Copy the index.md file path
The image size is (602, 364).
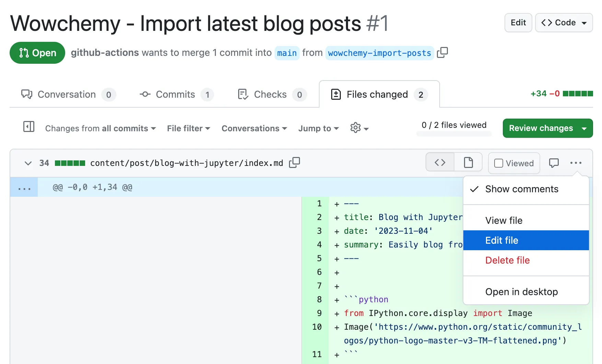click(x=294, y=162)
